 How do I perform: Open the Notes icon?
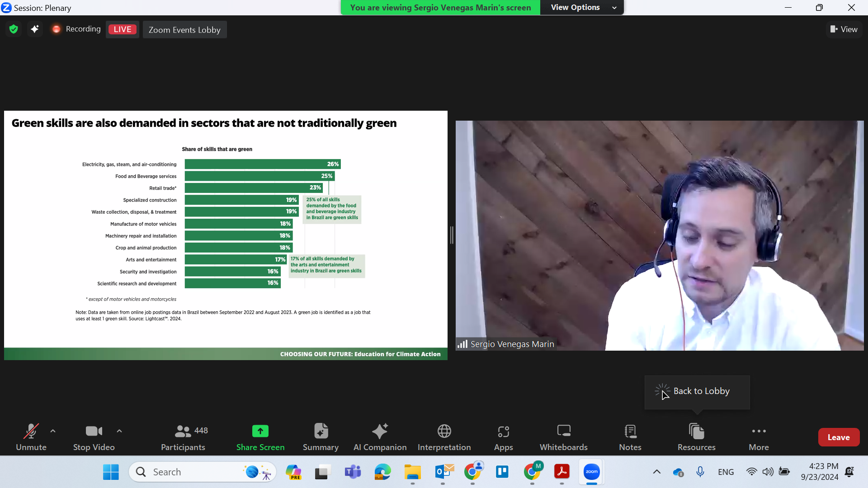point(630,437)
